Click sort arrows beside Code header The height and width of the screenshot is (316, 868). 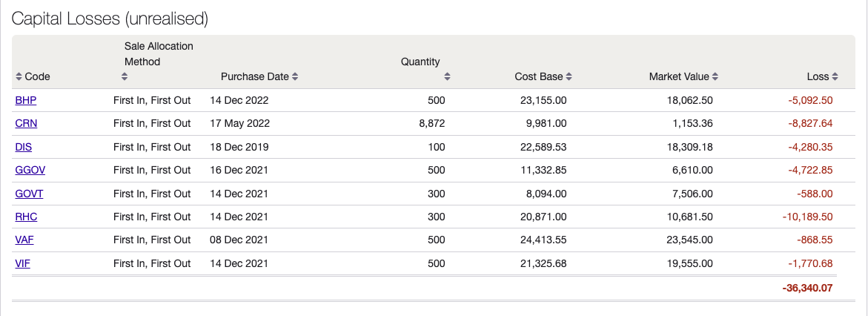[19, 76]
